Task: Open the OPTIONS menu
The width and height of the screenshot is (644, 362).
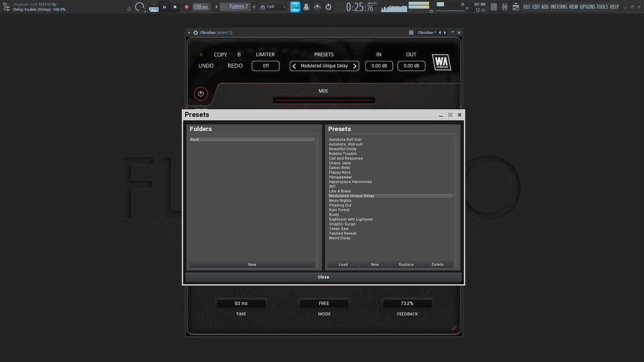Action: click(x=587, y=7)
